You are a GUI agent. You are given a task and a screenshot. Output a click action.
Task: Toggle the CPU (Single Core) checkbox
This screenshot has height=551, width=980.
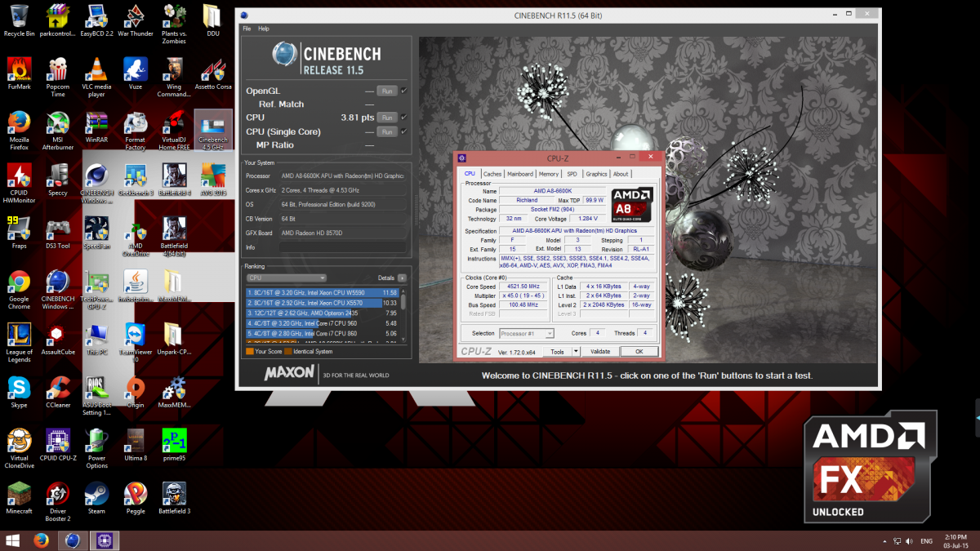coord(403,131)
